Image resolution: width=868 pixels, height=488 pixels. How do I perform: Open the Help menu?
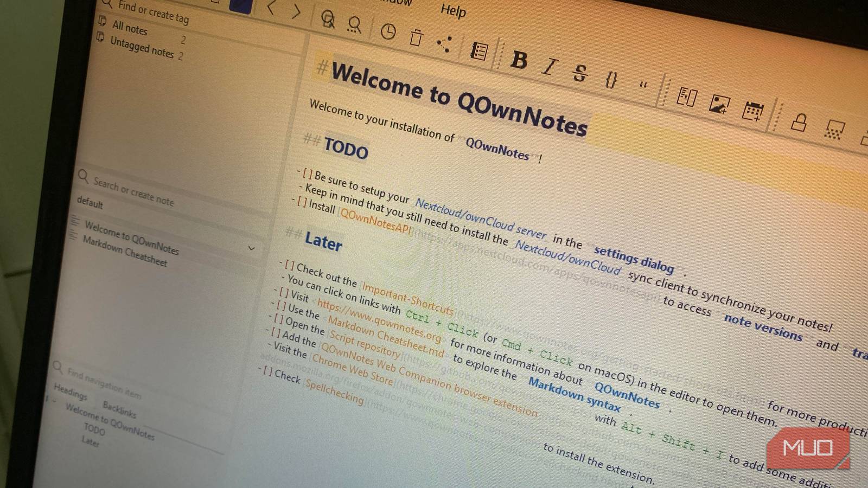click(x=453, y=10)
